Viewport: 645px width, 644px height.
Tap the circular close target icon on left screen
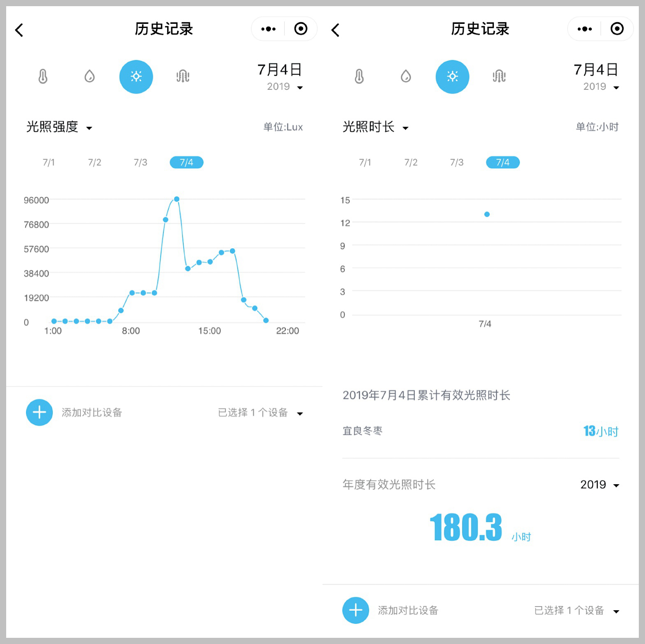click(301, 29)
